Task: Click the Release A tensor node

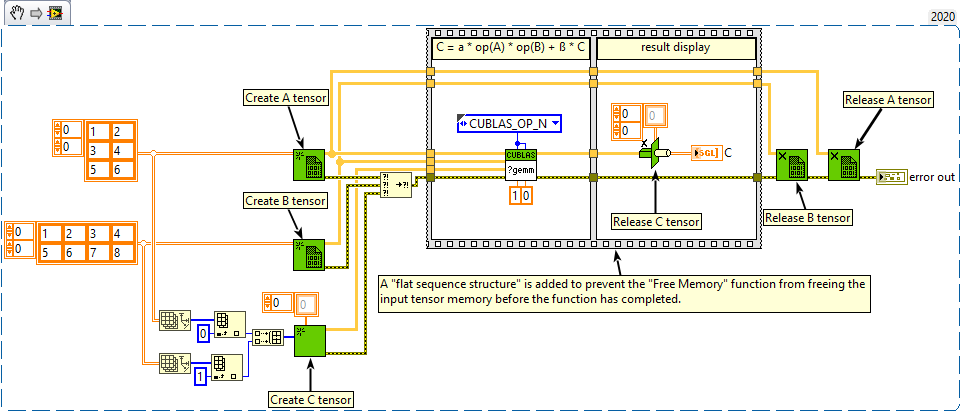Action: pos(844,165)
